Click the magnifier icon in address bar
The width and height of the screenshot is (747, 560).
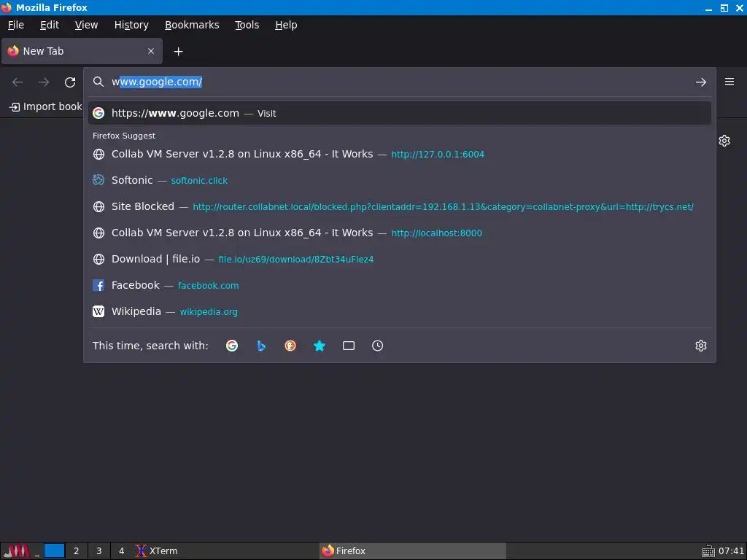click(x=98, y=82)
